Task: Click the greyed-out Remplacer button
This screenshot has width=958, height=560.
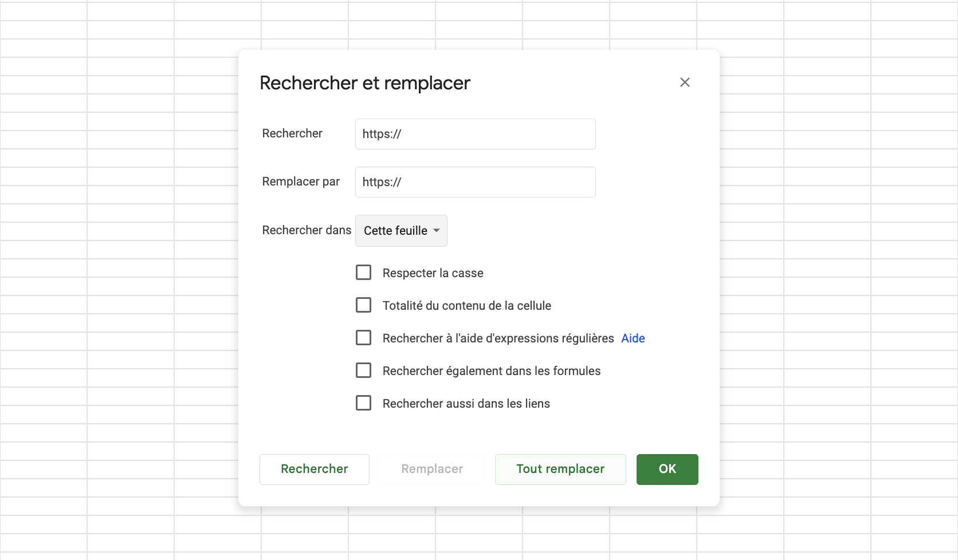Action: (x=432, y=469)
